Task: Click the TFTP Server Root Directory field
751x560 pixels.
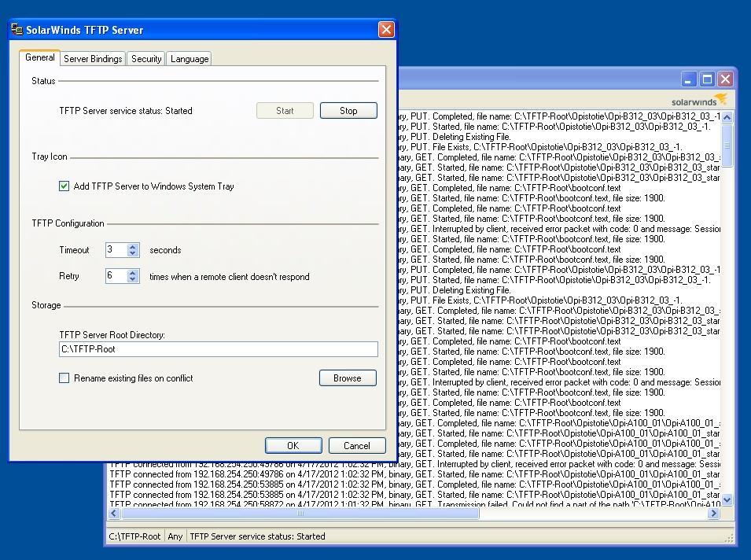Action: (219, 349)
